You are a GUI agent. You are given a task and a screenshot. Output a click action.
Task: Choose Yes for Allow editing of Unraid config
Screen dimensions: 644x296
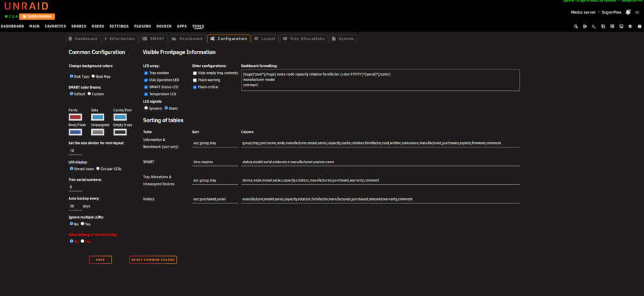point(82,241)
